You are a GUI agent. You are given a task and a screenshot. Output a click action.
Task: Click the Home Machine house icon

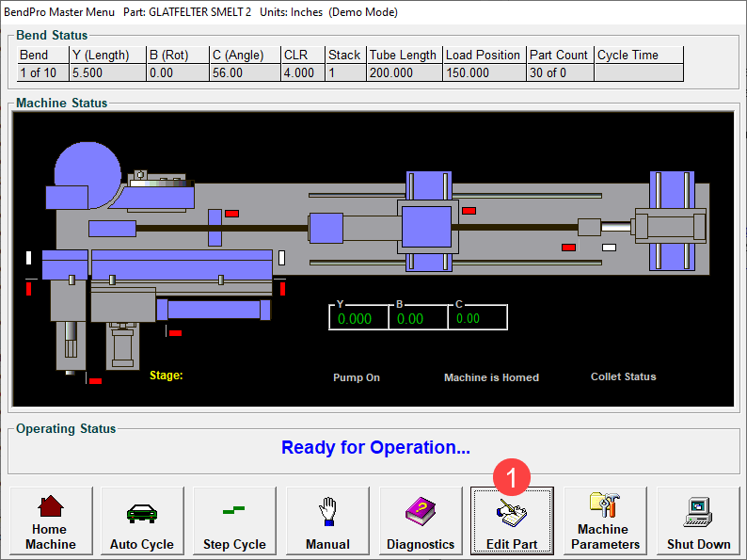pos(51,509)
